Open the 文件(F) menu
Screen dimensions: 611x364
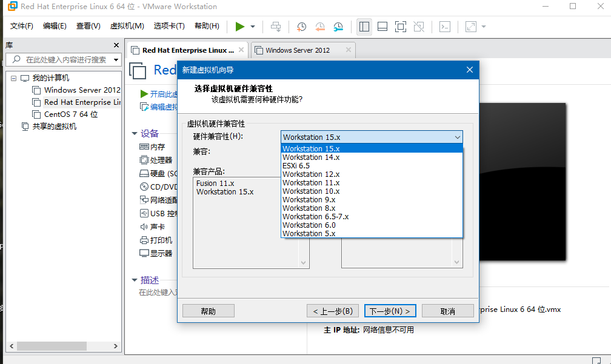[x=21, y=26]
